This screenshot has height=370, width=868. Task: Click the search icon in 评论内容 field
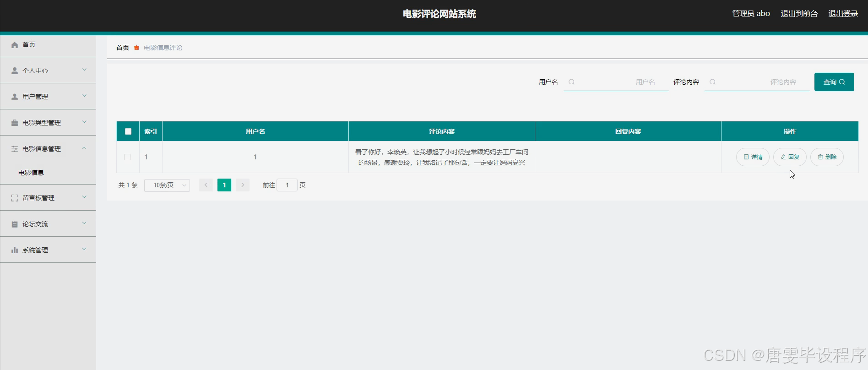pos(712,82)
